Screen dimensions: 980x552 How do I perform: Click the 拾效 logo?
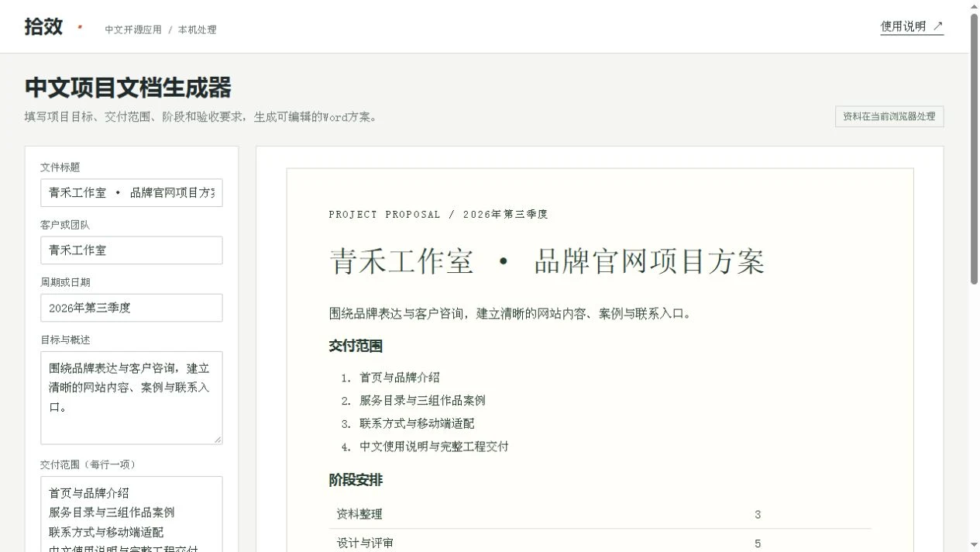click(43, 26)
